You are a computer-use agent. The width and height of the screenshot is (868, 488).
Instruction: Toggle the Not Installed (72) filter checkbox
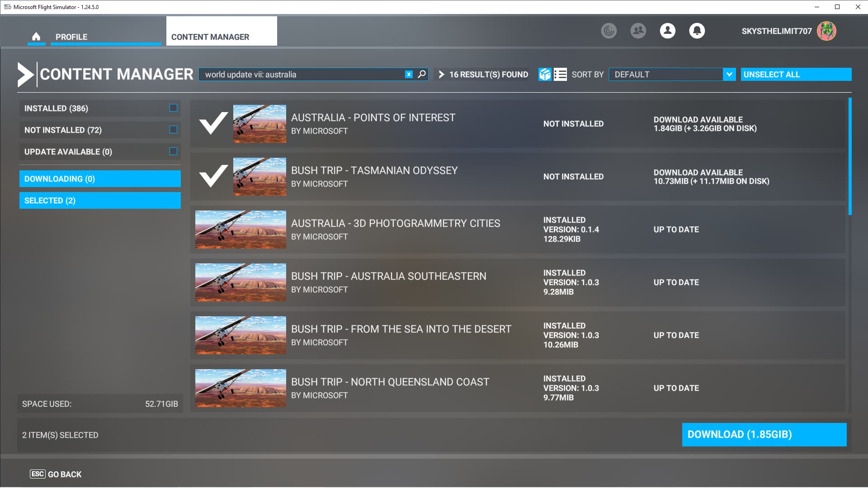[x=173, y=130]
